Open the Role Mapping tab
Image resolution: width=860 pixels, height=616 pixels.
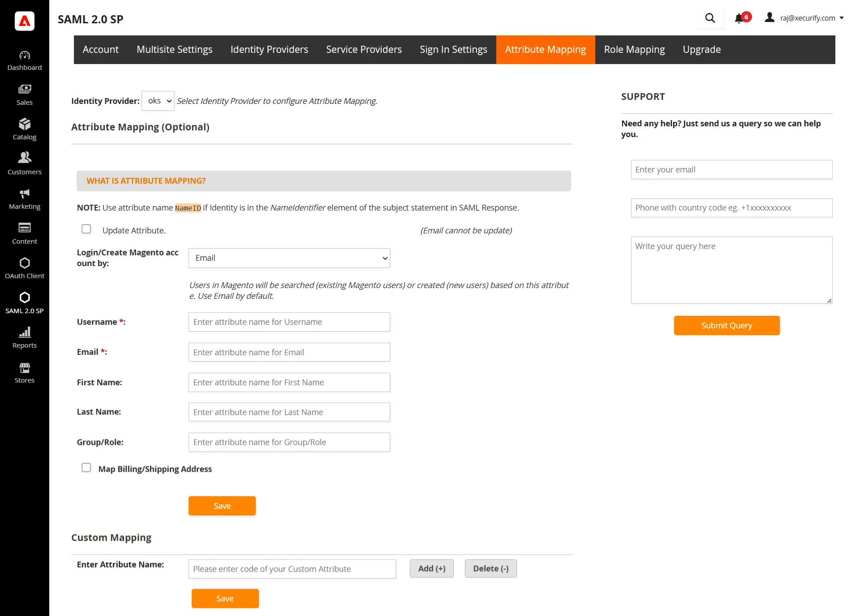coord(634,50)
